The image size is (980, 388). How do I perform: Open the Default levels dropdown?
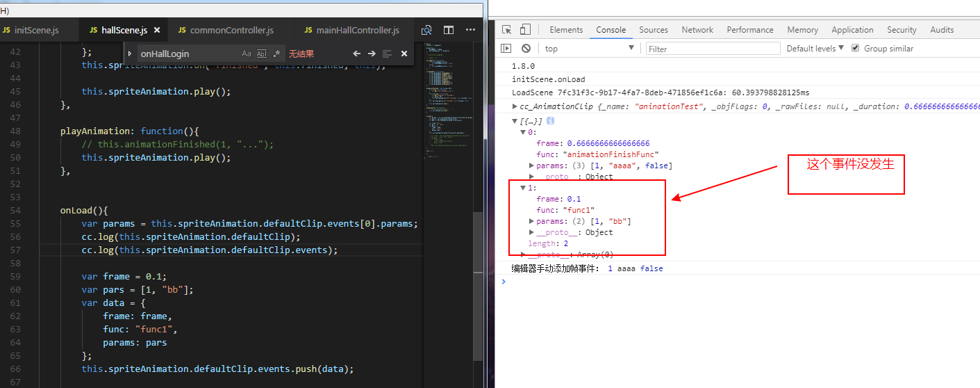pos(815,48)
